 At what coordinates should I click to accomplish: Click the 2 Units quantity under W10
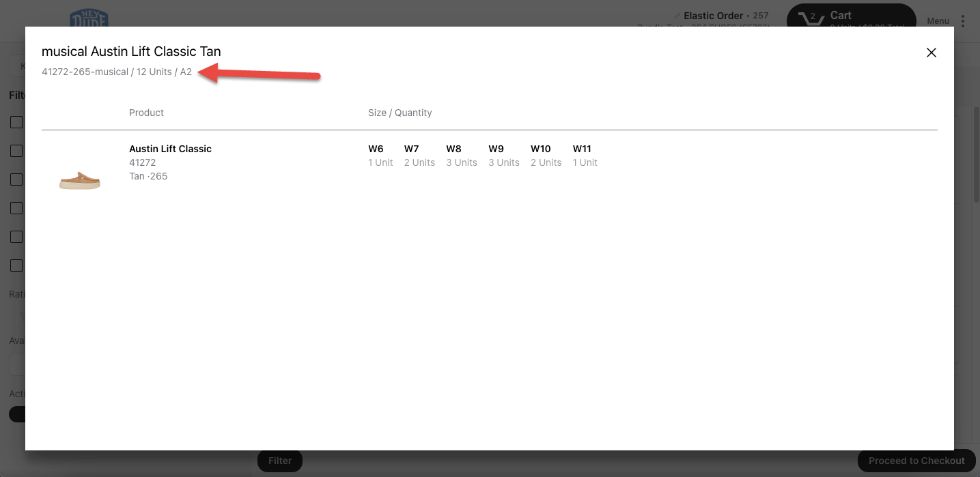tap(546, 162)
